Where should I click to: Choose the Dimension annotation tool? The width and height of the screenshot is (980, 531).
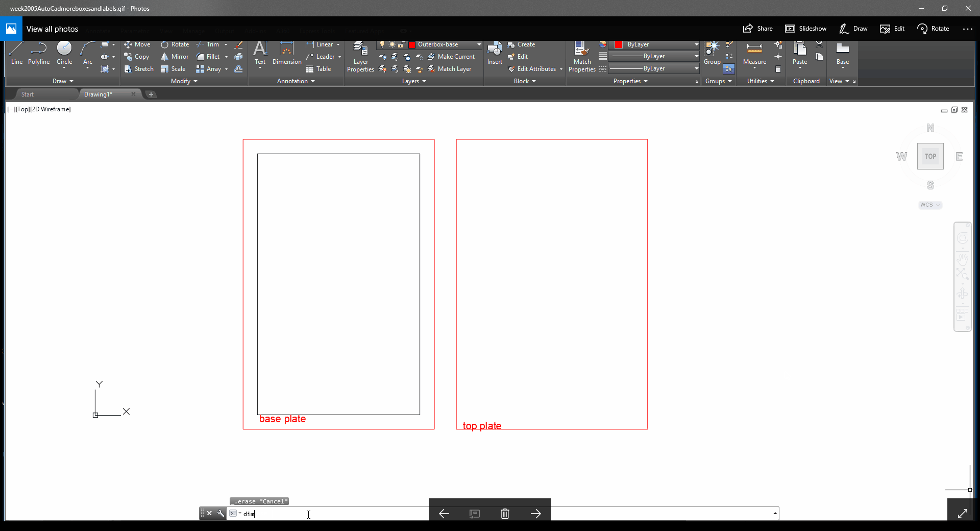pyautogui.click(x=287, y=54)
